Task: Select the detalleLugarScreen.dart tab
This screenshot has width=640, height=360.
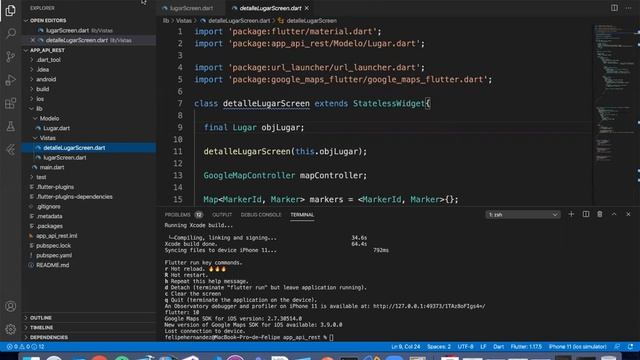Action: coord(270,8)
